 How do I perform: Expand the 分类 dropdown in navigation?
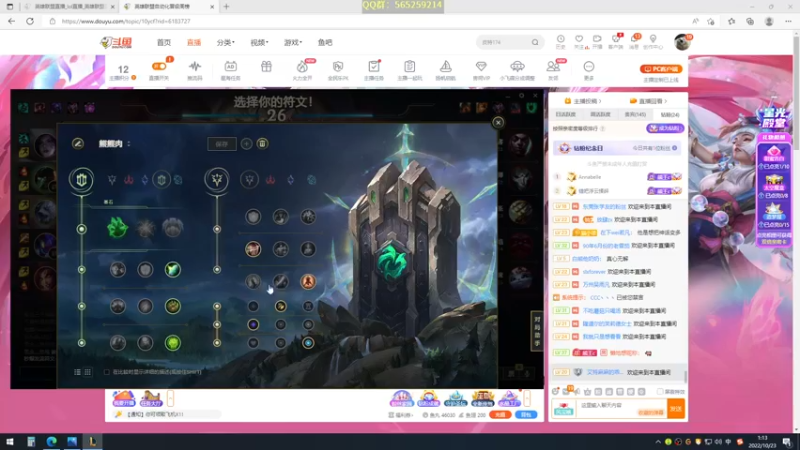click(x=226, y=42)
